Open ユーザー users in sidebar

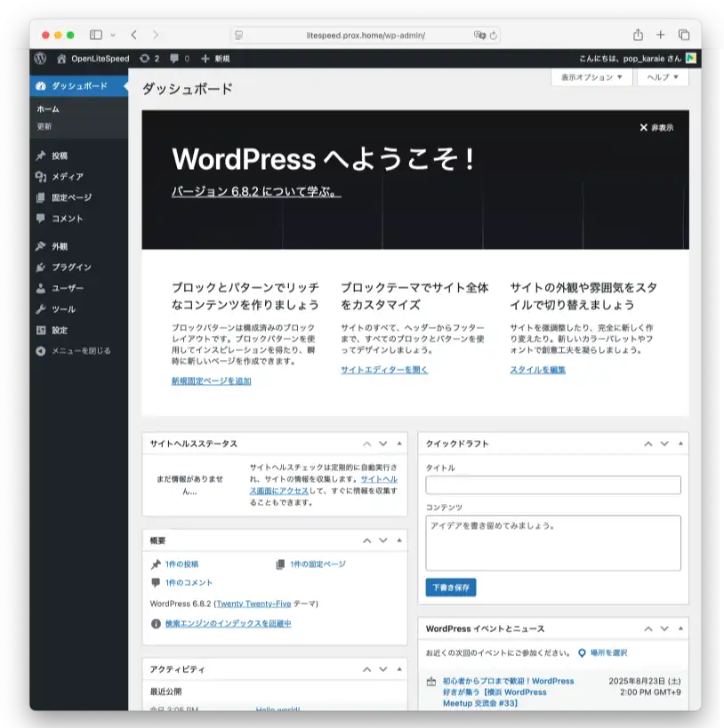[68, 288]
